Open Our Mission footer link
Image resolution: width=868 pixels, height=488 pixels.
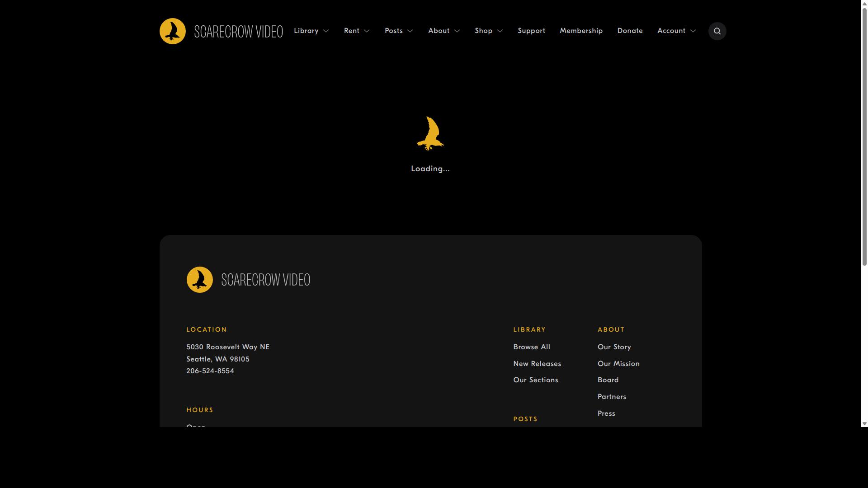click(x=618, y=364)
